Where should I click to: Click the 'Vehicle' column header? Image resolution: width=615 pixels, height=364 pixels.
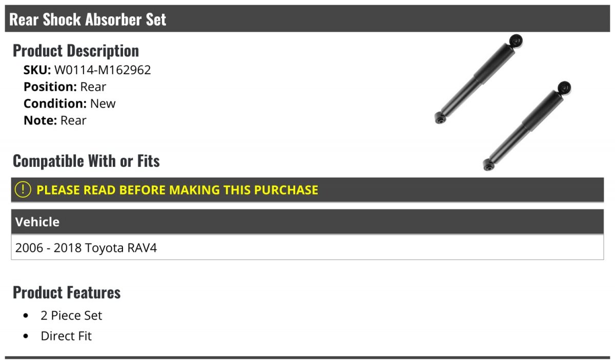37,222
